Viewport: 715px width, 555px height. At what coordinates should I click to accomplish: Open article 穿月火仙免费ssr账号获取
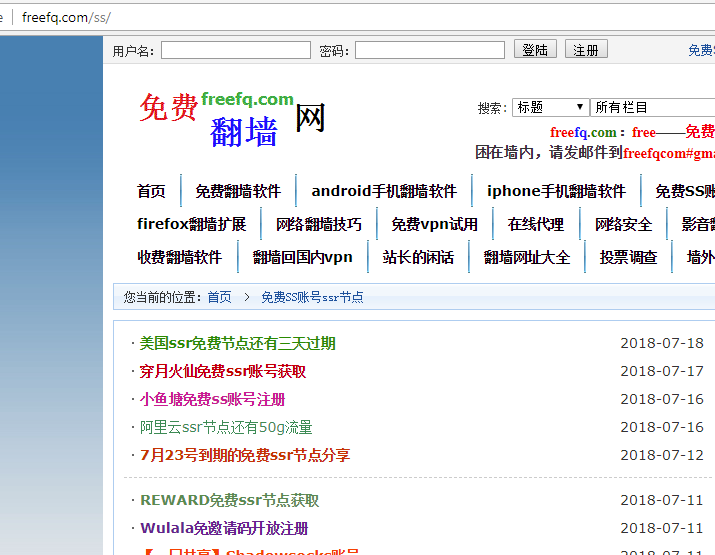(x=223, y=371)
